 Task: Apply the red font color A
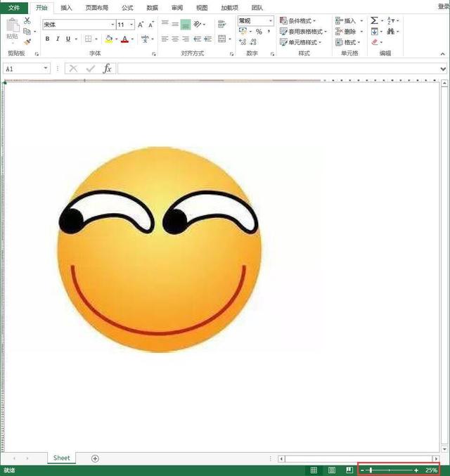[x=124, y=39]
